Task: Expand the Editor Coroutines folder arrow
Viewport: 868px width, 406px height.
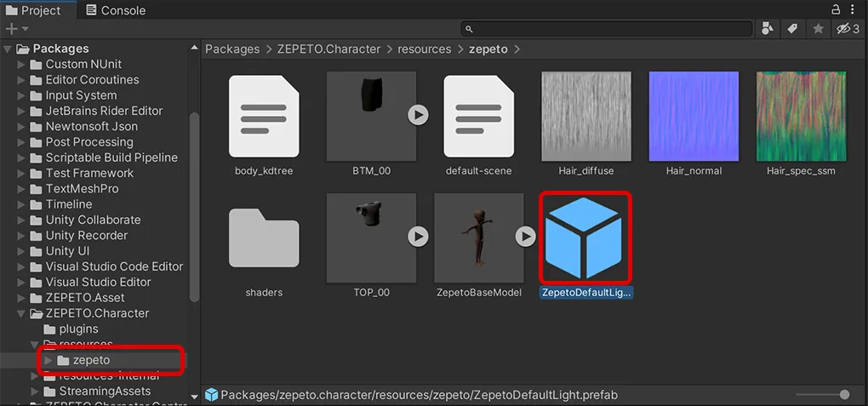Action: tap(21, 80)
